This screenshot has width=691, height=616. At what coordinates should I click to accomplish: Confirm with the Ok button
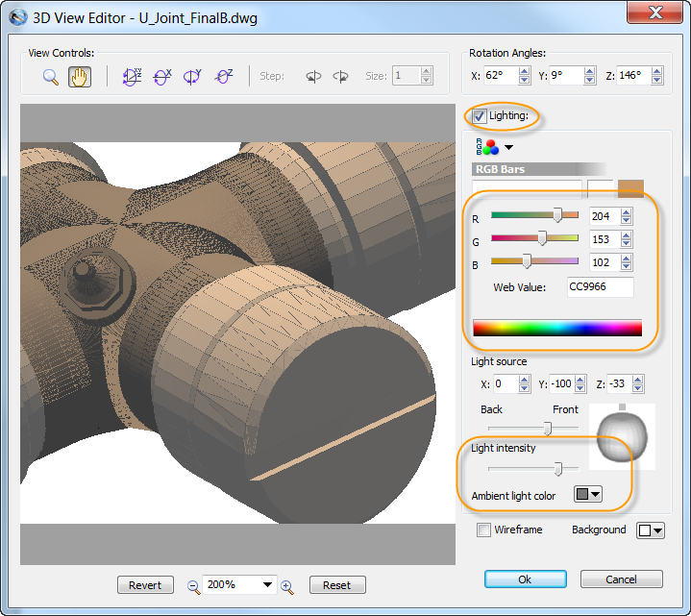point(526,579)
